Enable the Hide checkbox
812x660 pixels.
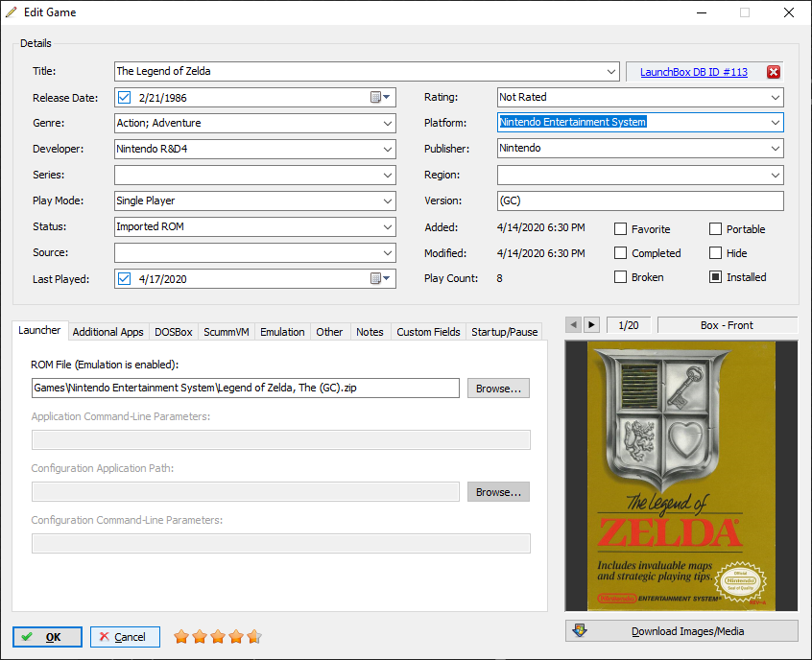click(715, 252)
